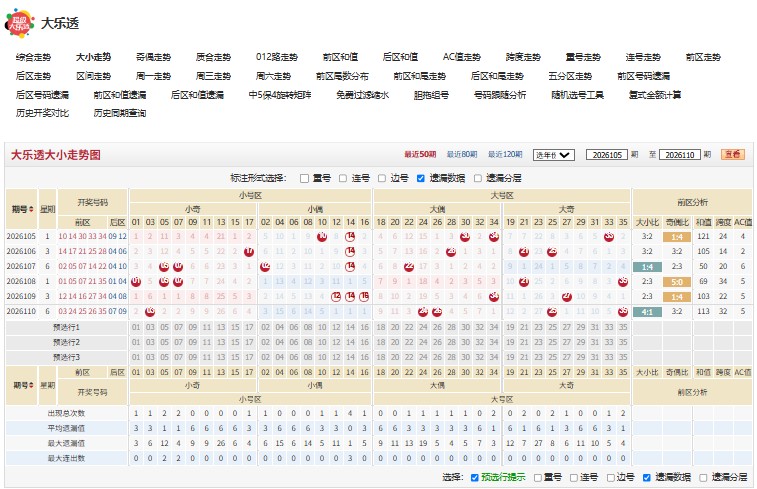Go to 随机选号工具 in navigation
Screen dimensions: 757x489
pos(577,95)
